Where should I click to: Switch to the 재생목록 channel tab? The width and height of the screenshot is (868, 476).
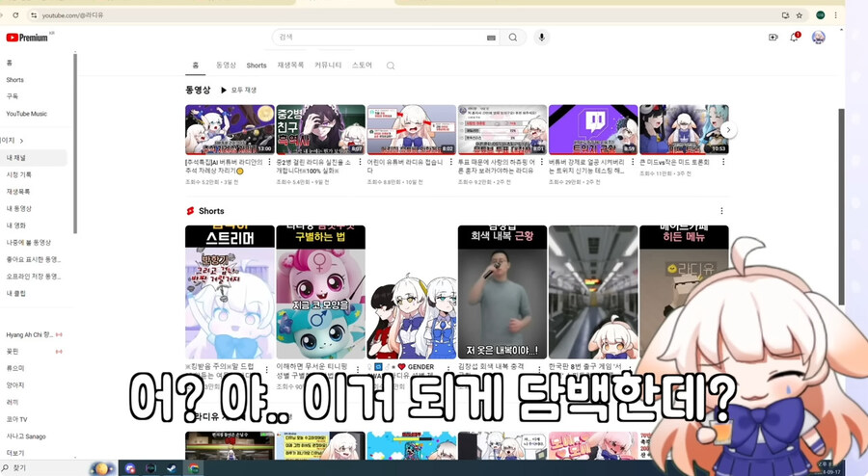coord(290,66)
